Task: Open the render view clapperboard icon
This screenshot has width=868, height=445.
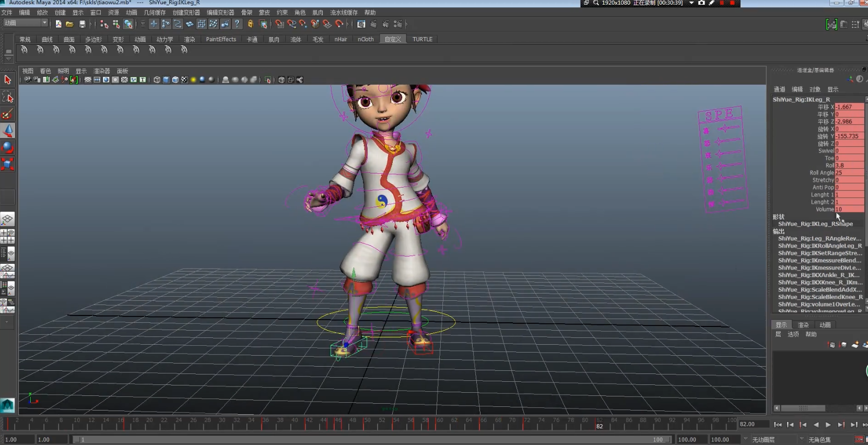Action: [x=361, y=24]
